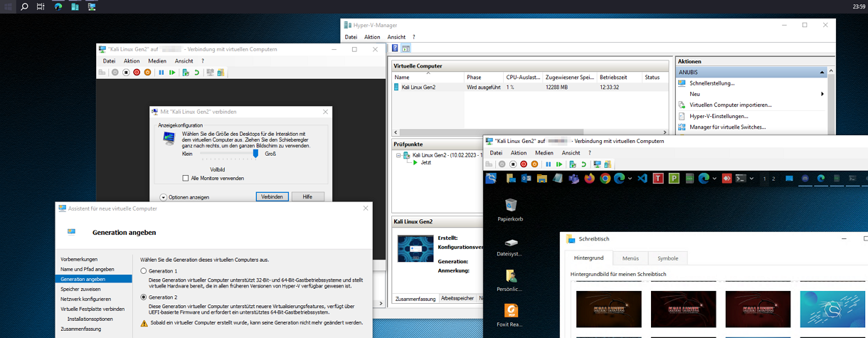The height and width of the screenshot is (338, 868).
Task: Click Schnellerstellung in the Aktionen pane
Action: coord(711,83)
